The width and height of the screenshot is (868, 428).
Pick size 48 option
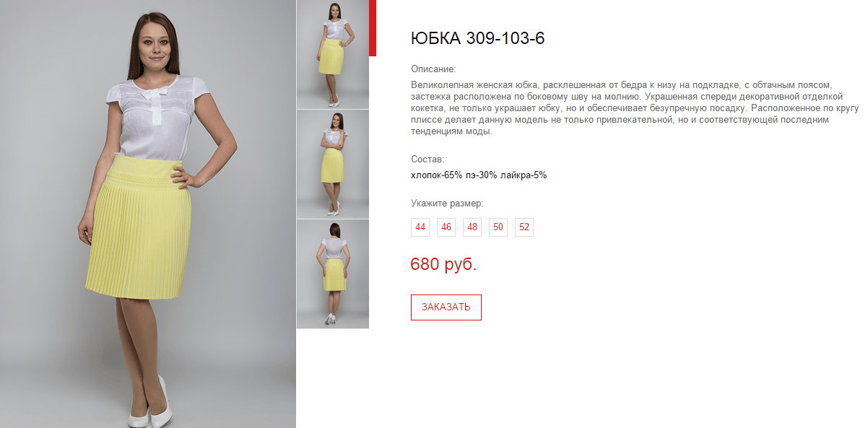coord(472,227)
